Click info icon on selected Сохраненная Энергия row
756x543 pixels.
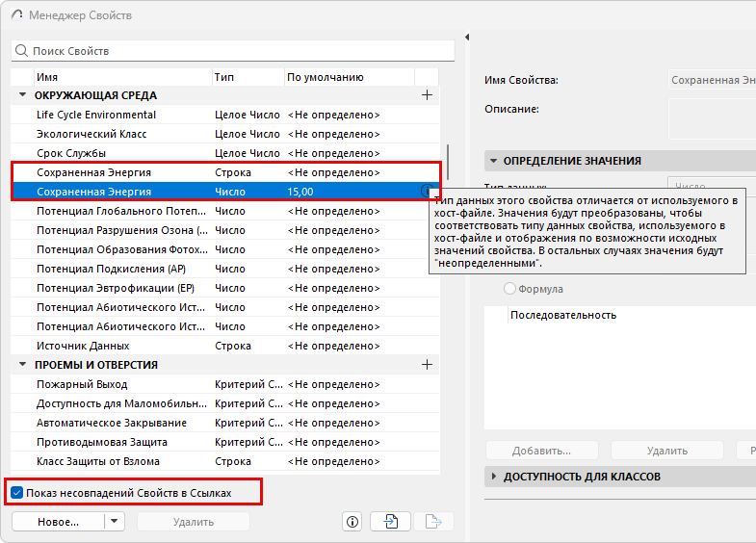point(428,191)
